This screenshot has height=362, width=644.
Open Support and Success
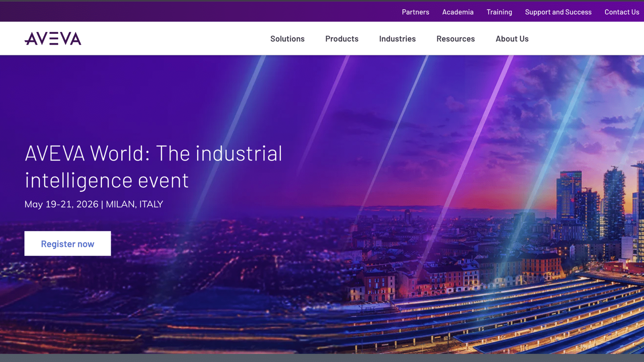click(558, 12)
